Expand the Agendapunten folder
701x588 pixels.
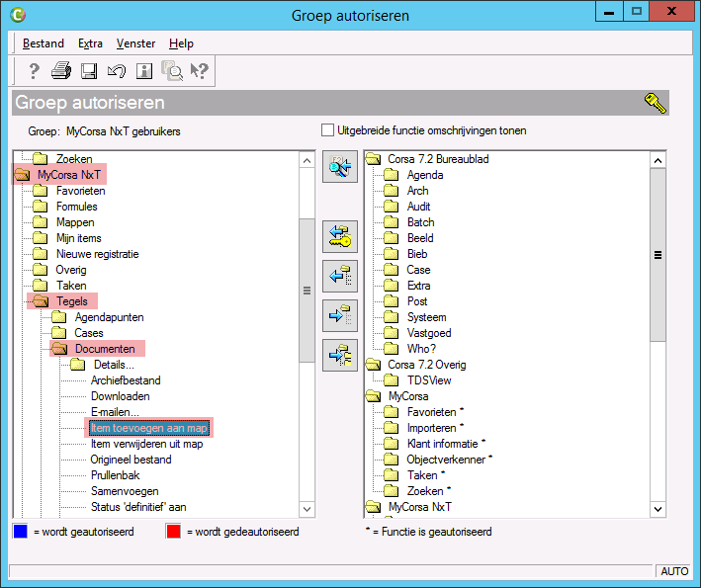click(x=59, y=317)
